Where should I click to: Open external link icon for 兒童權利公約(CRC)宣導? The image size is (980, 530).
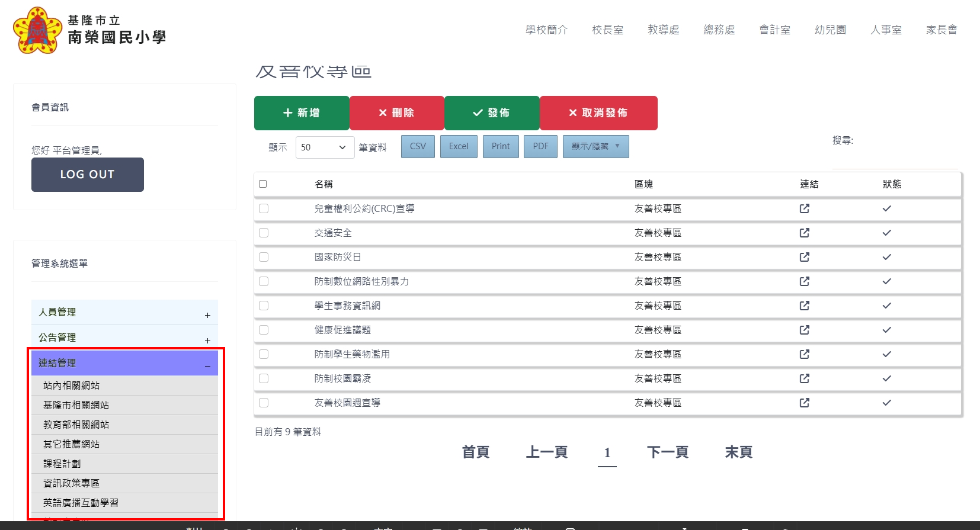point(804,208)
